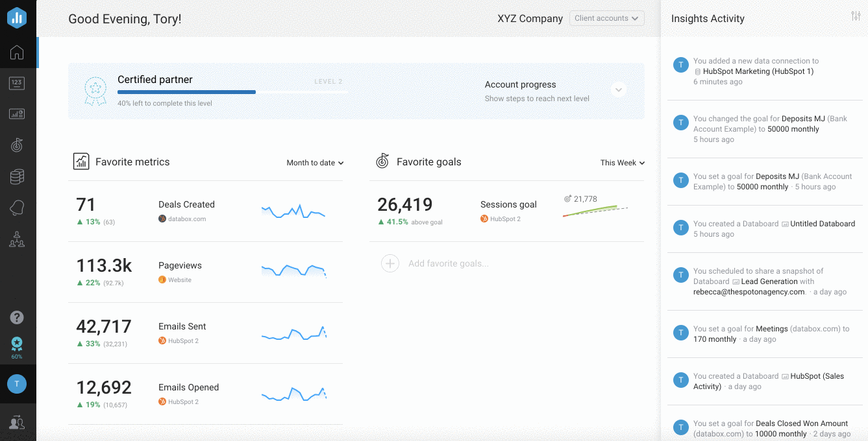
Task: Open the Untitled Databoard link
Action: point(823,224)
